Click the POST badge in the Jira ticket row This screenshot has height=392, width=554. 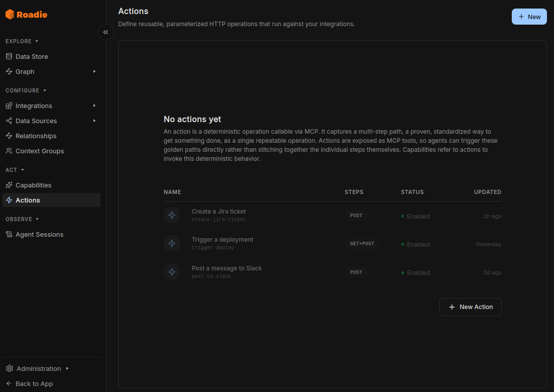[x=356, y=216]
